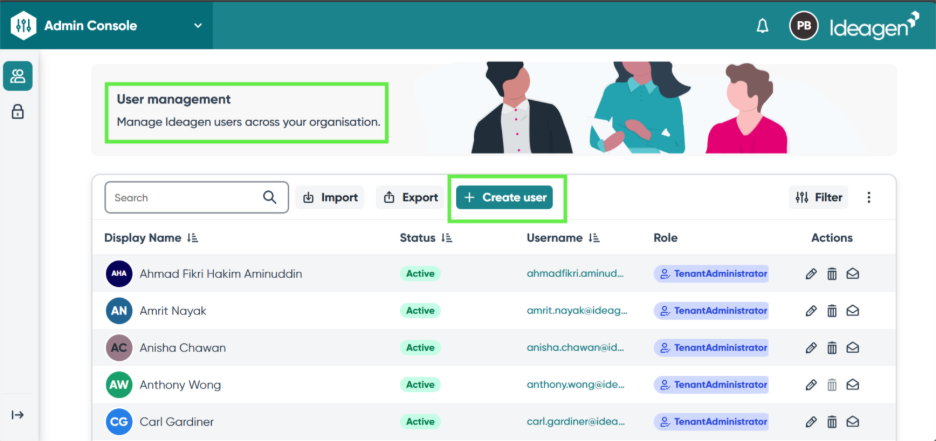Click the magnifier icon in Search box
This screenshot has width=936, height=441.
point(270,198)
